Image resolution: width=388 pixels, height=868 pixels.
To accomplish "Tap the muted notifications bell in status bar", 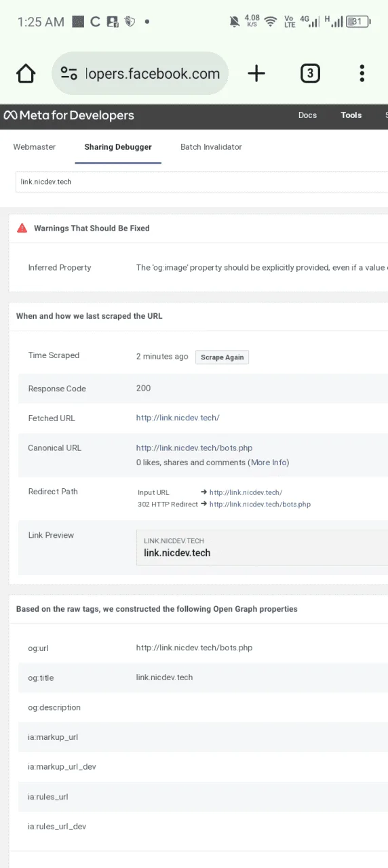I will 235,22.
